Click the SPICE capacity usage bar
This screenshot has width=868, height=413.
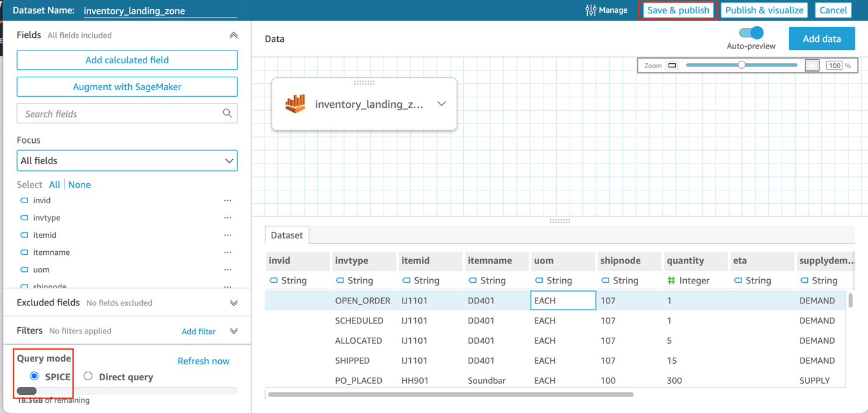pos(127,391)
